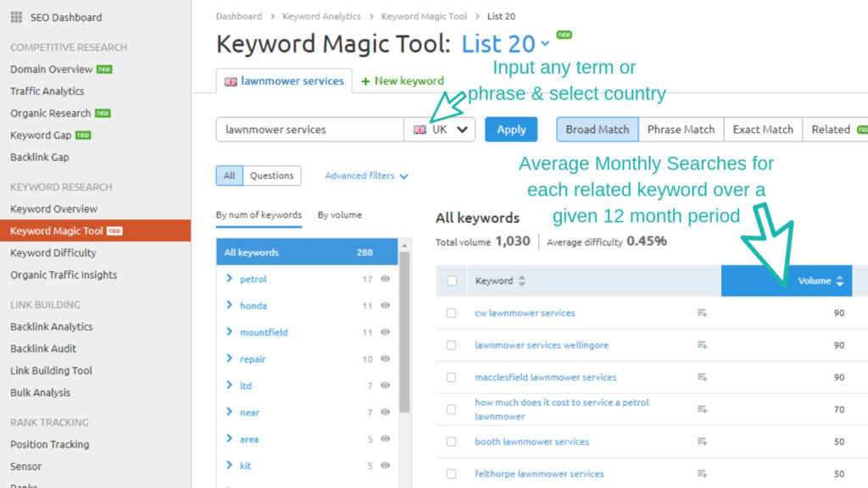
Task: Open Keyword Magic Tool sidebar item
Action: (x=95, y=230)
